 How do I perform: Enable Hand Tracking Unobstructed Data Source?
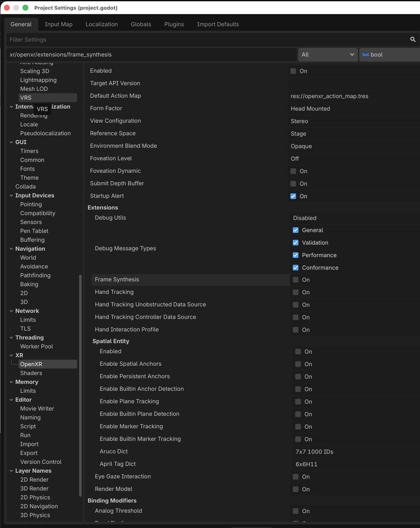[295, 305]
